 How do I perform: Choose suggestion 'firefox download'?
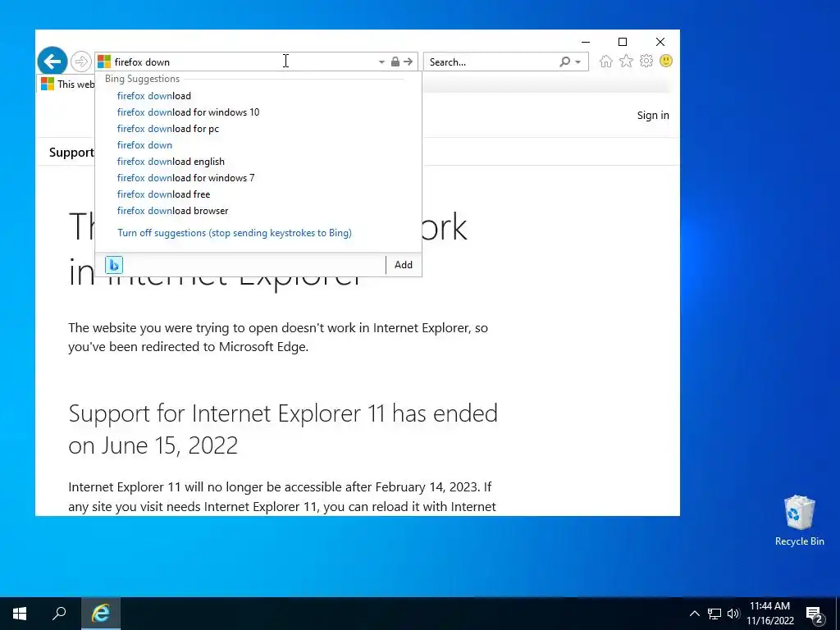(x=153, y=96)
